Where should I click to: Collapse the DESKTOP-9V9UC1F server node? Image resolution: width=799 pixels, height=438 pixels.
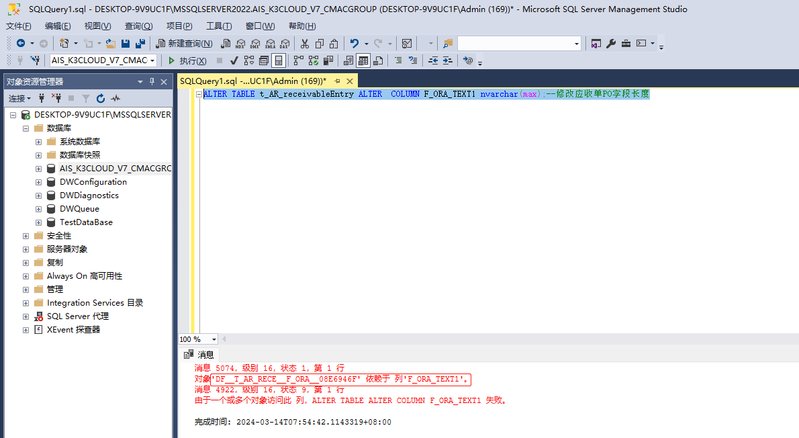click(x=13, y=115)
